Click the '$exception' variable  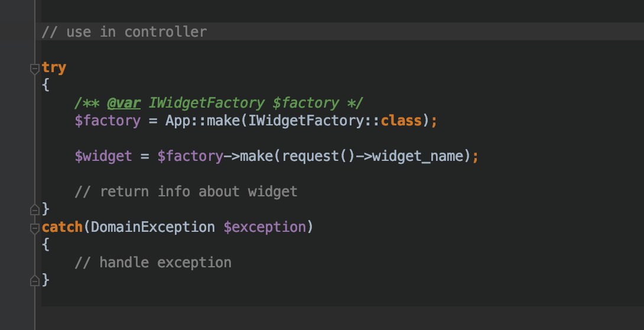(265, 227)
